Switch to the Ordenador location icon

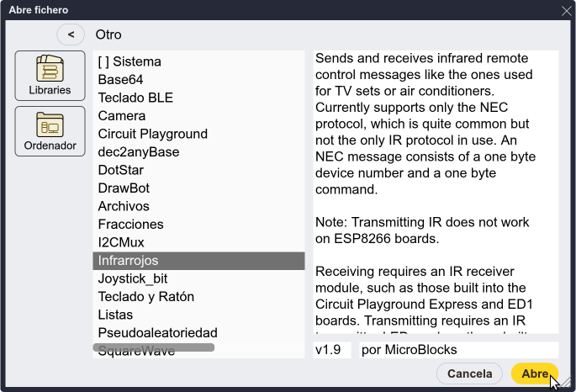tap(50, 131)
